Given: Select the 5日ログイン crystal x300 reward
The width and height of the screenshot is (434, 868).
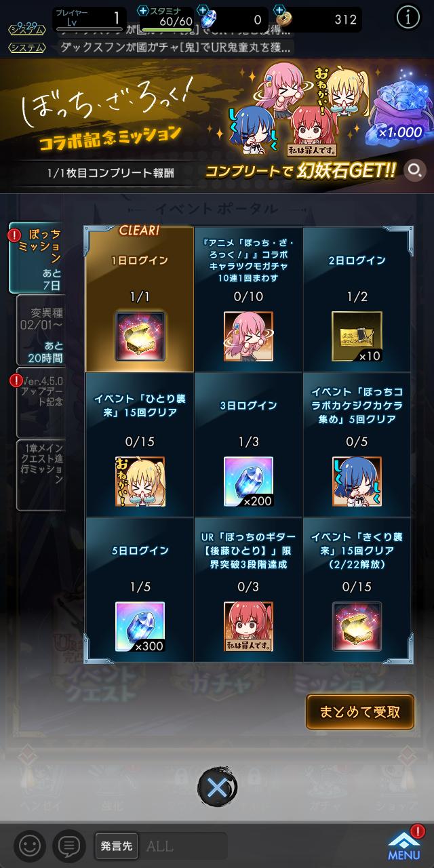Looking at the screenshot, I should [140, 626].
